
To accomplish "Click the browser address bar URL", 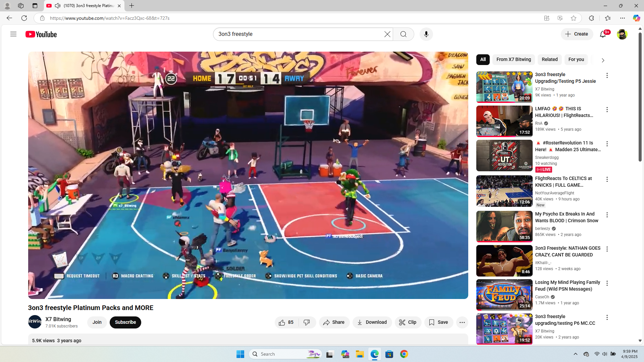I will (109, 18).
